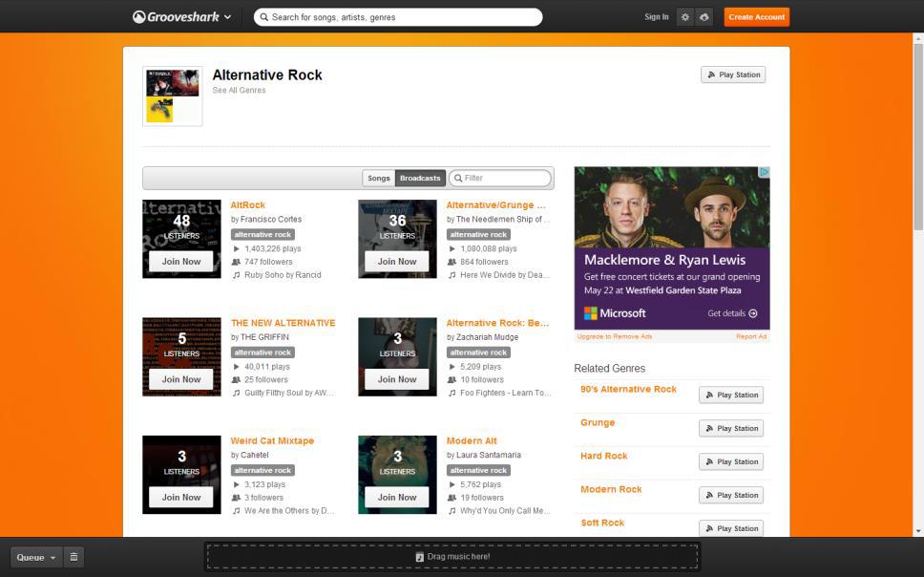Click the AdChoices icon on the ad
This screenshot has height=577, width=924.
[x=764, y=172]
